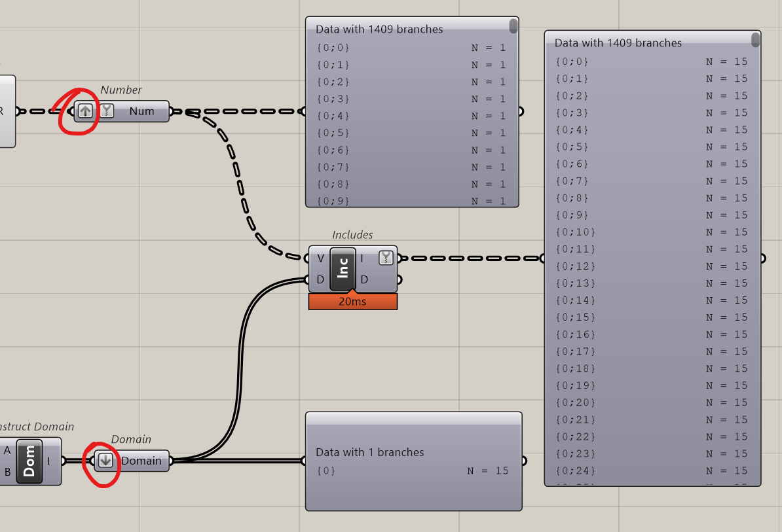Click the black Inc component icon
782x532 pixels.
[x=343, y=268]
